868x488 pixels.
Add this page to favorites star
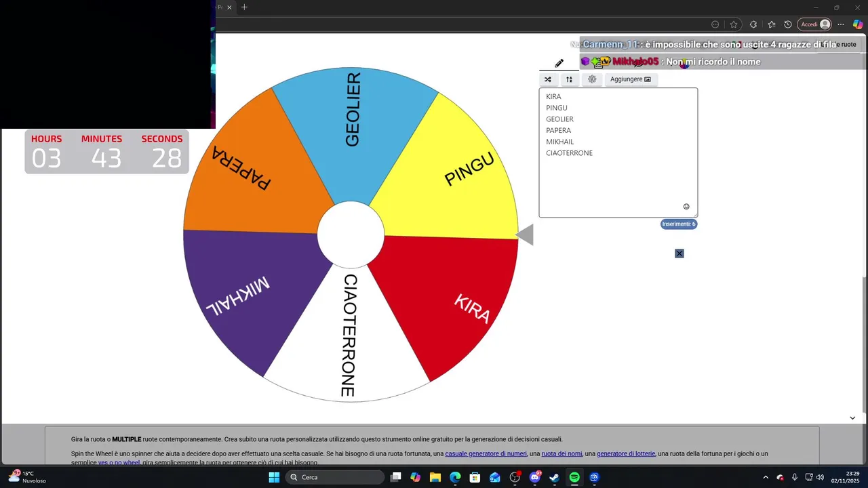click(734, 24)
